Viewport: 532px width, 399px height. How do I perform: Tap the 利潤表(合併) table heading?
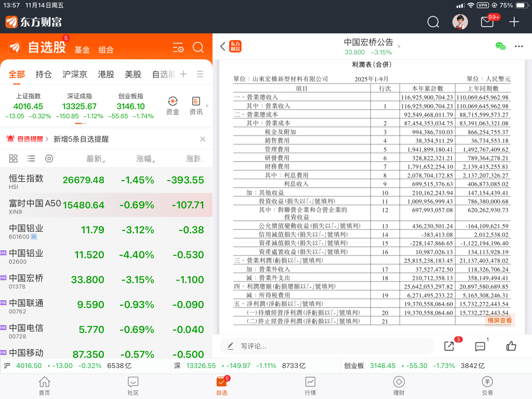pos(371,64)
